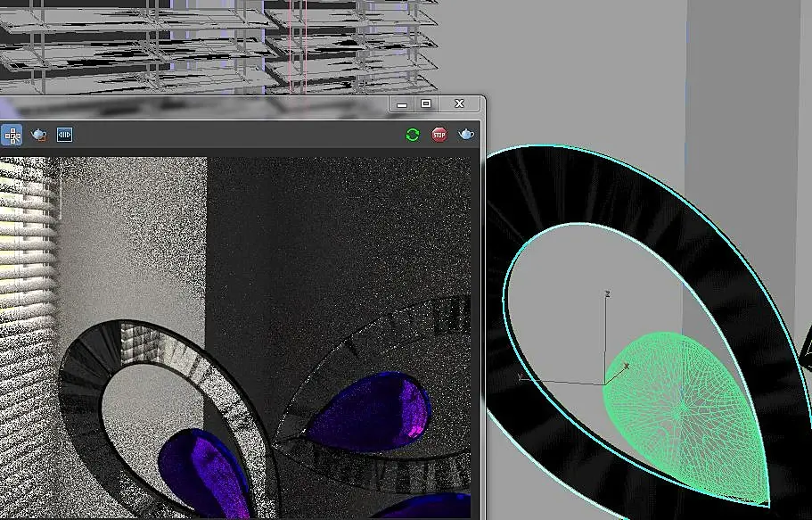812x520 pixels.
Task: Click the teapot region-render icon
Action: (39, 135)
